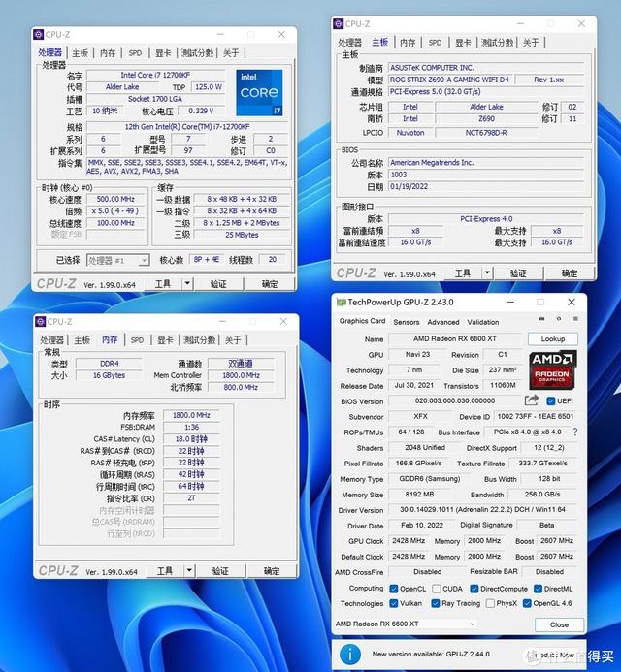Click the CPU-Z mainboard window title icon
The image size is (621, 672).
[x=339, y=23]
